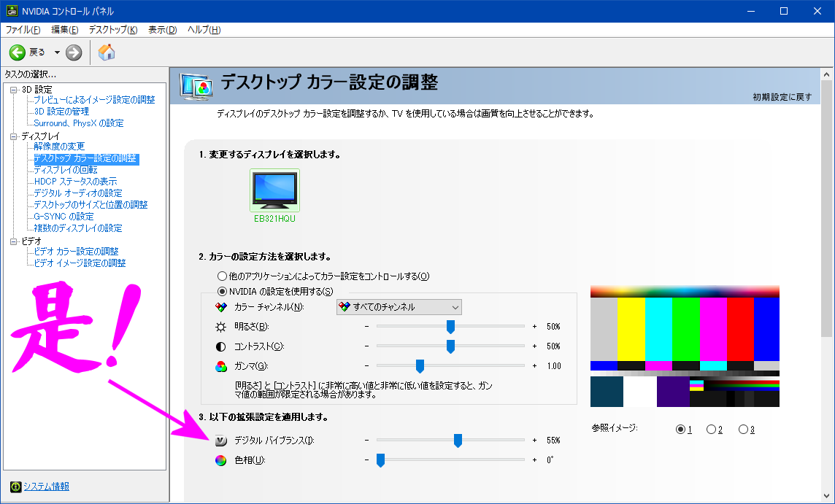Open the ヘルプ menu
The image size is (835, 504).
pyautogui.click(x=204, y=30)
